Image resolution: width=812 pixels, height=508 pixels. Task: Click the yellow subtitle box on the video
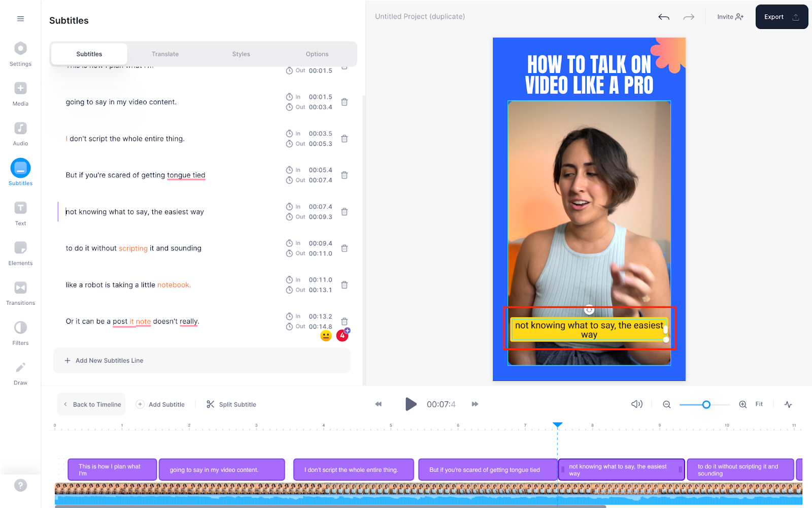coord(589,330)
